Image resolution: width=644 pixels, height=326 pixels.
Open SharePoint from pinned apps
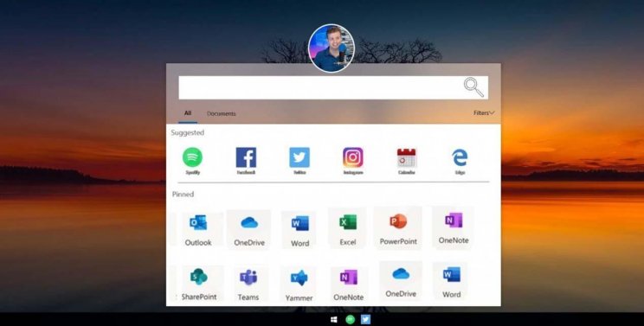tap(199, 284)
